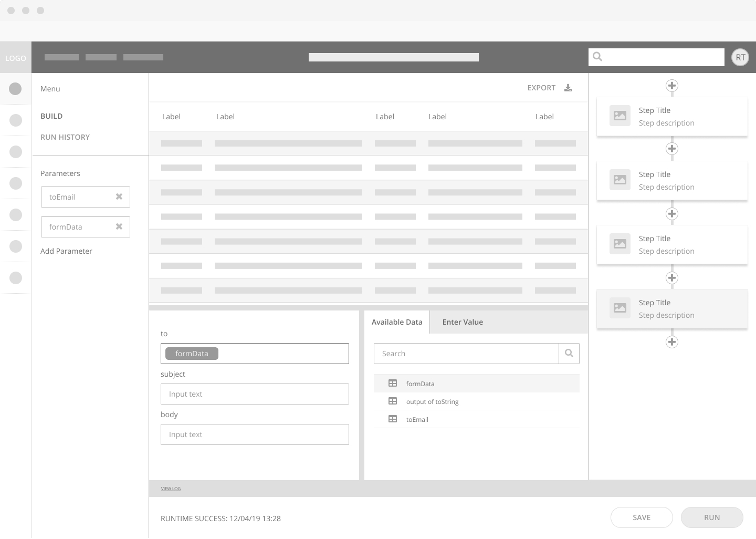Add a step between second and third cards
The height and width of the screenshot is (539, 756).
(x=672, y=214)
